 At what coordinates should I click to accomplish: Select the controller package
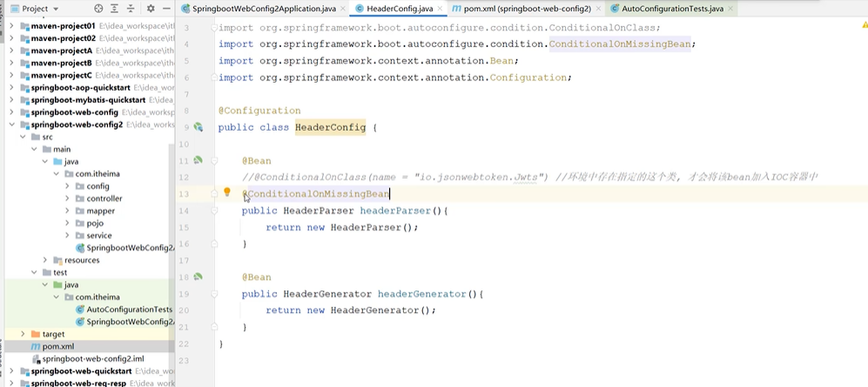pyautogui.click(x=104, y=199)
